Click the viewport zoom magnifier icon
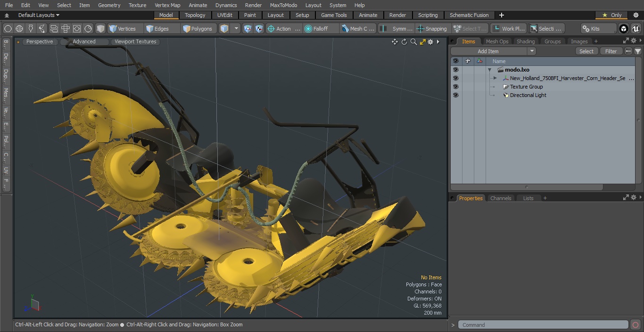Viewport: 644px width, 332px height. tap(413, 42)
